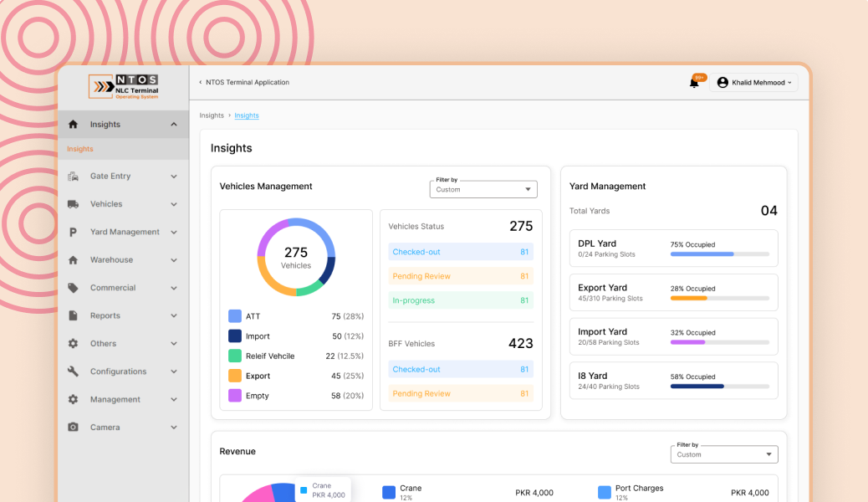Open the I8 Yard card
868x502 pixels.
(674, 381)
